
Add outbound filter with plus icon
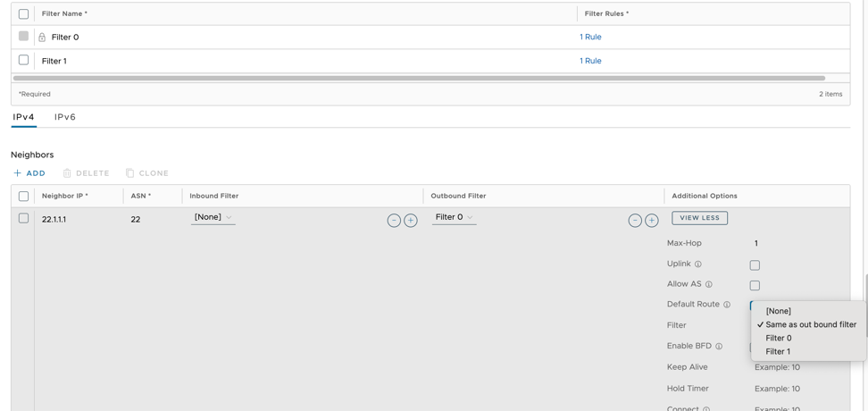(x=652, y=220)
